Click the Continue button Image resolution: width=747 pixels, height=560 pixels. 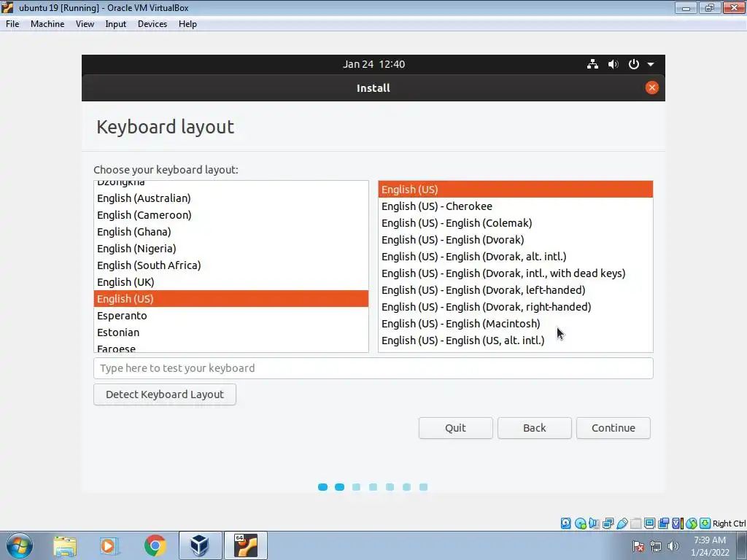(x=613, y=428)
